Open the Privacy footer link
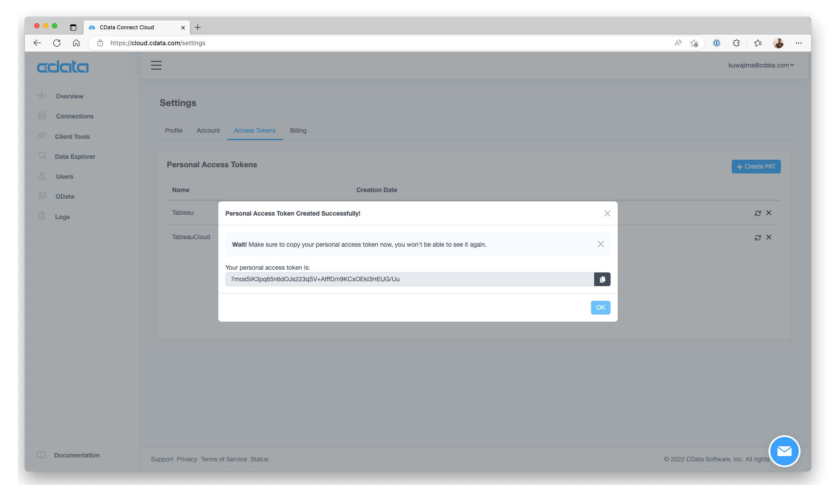 click(187, 459)
